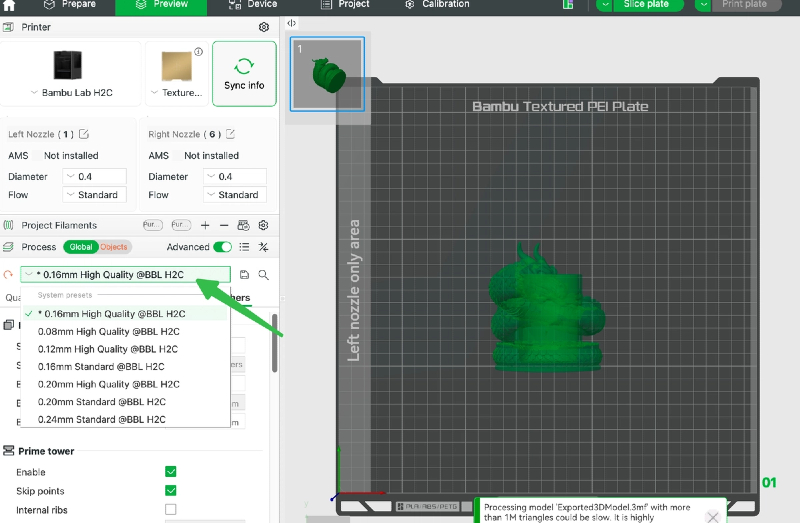Click the green dragon model on plate
Image resolution: width=800 pixels, height=523 pixels.
pyautogui.click(x=546, y=310)
